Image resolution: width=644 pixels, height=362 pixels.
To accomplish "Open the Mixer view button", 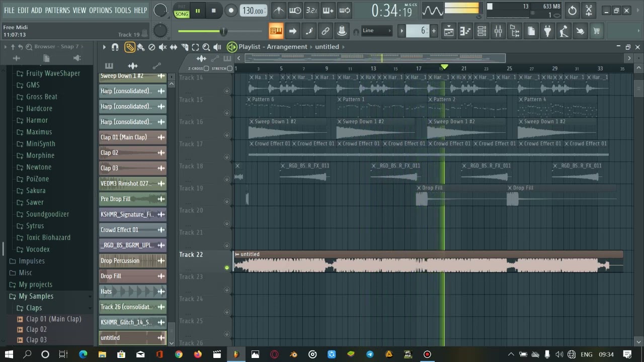I will 498,31.
